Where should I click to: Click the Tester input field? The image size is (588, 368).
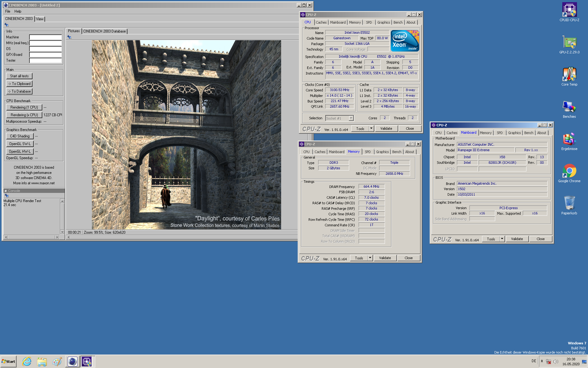(x=46, y=60)
